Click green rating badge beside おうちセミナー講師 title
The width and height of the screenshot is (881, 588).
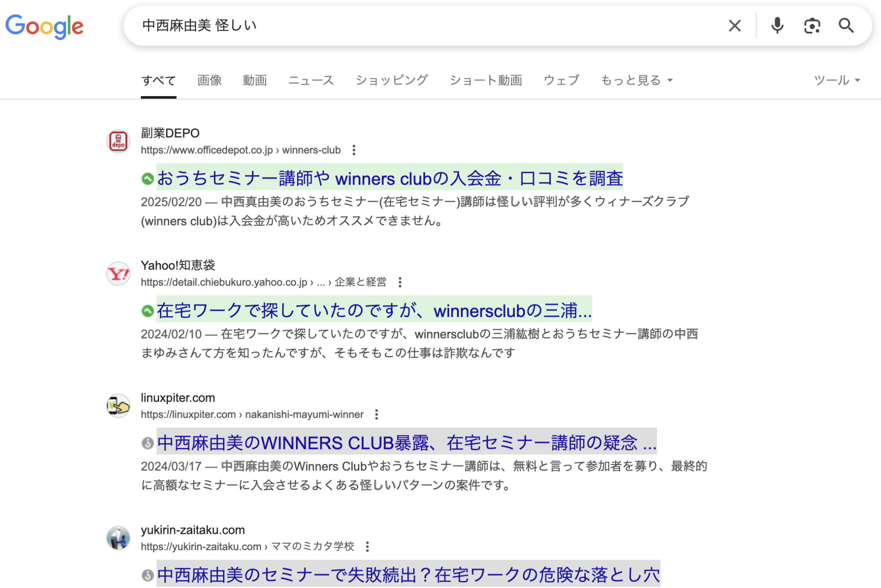pos(148,179)
